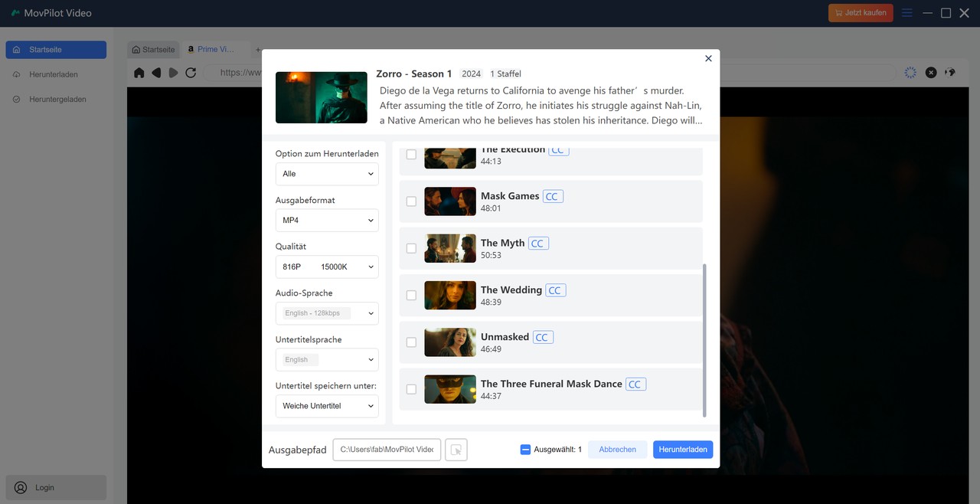980x504 pixels.
Task: Click the browser home icon
Action: tap(138, 72)
